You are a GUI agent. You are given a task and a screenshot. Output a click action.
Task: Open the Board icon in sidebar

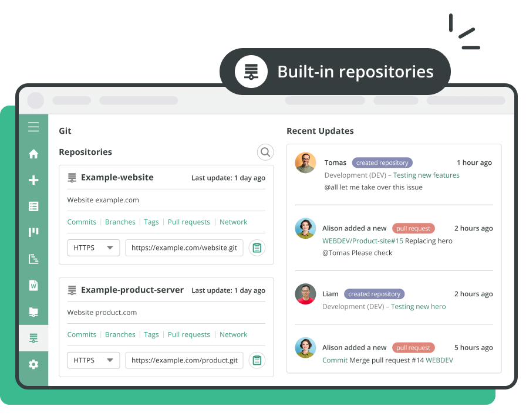(33, 232)
